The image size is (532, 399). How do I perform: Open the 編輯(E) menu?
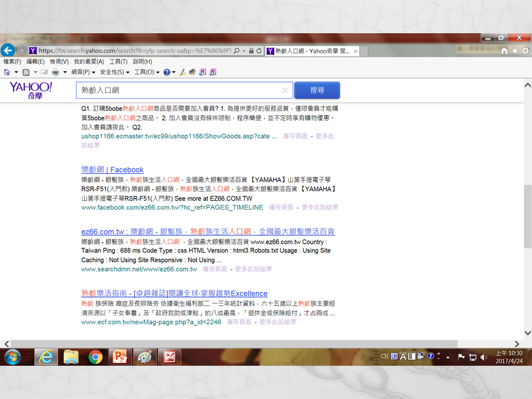35,62
